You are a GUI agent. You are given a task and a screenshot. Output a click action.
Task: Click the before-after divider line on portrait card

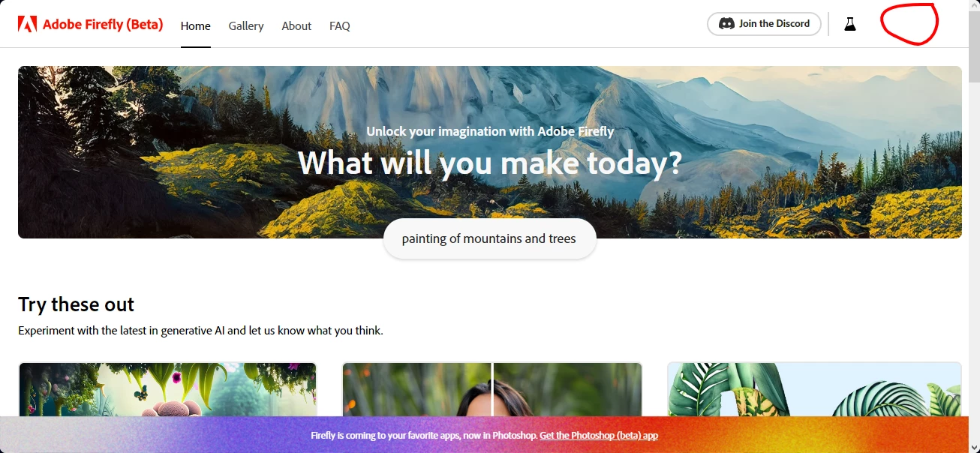click(492, 390)
